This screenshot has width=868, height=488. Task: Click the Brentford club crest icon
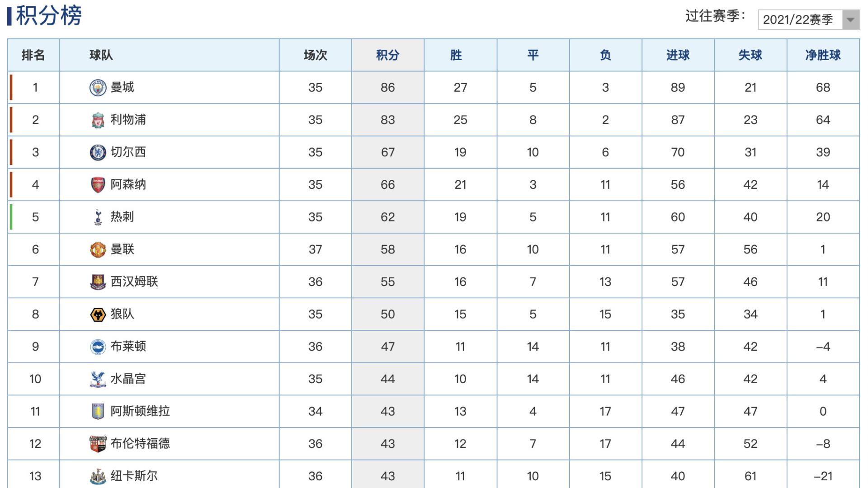coord(98,444)
